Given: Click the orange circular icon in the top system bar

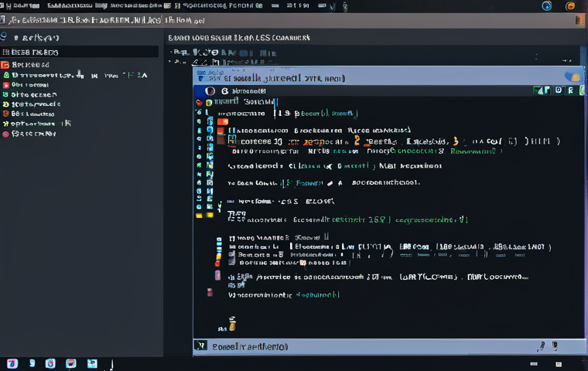Looking at the screenshot, I should click(570, 5).
